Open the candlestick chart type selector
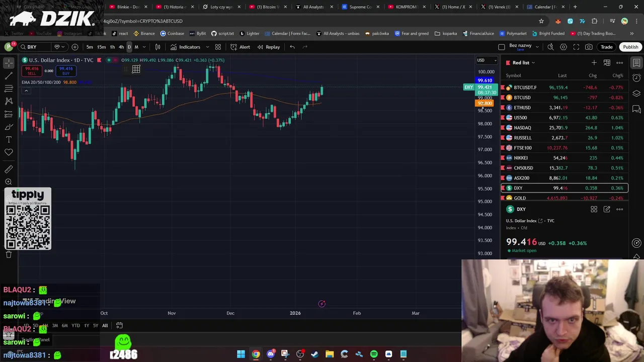This screenshot has width=644, height=362. [157, 47]
